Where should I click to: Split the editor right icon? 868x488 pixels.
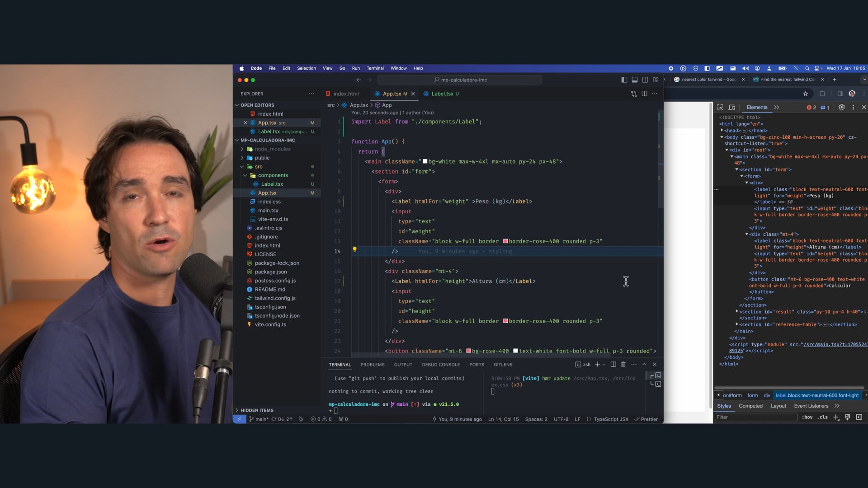point(644,94)
